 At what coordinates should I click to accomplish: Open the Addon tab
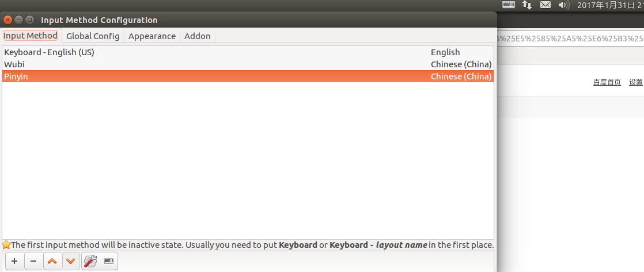point(198,36)
